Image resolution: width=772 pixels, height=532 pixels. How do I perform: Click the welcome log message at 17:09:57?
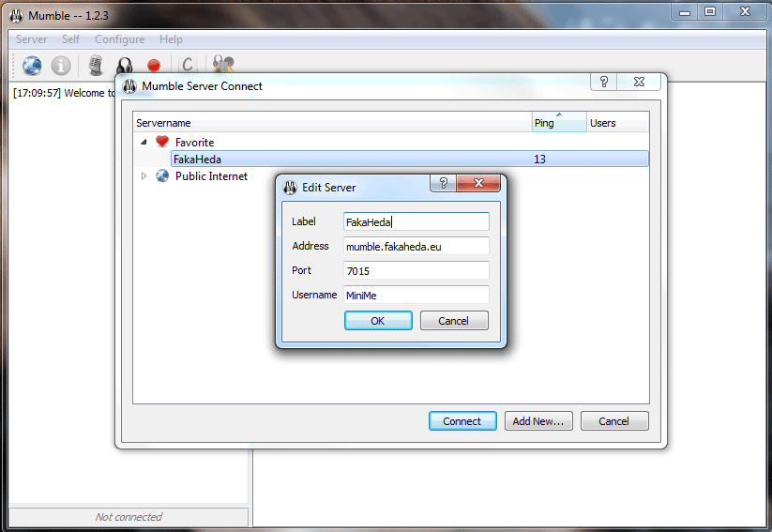click(64, 93)
